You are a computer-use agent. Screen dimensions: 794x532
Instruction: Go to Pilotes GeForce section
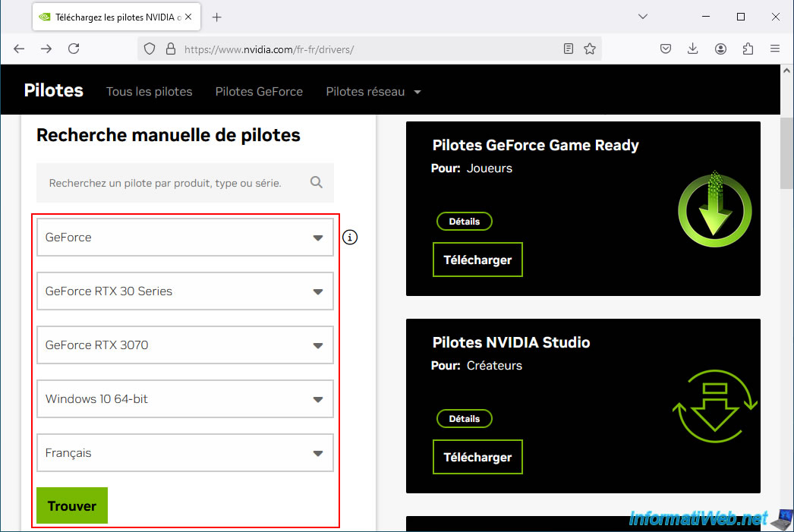[259, 92]
